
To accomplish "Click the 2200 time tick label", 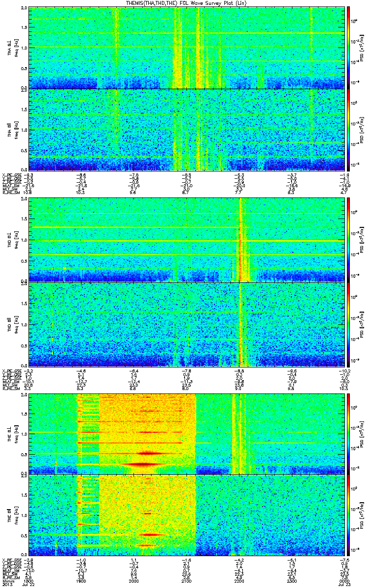I will [x=239, y=581].
